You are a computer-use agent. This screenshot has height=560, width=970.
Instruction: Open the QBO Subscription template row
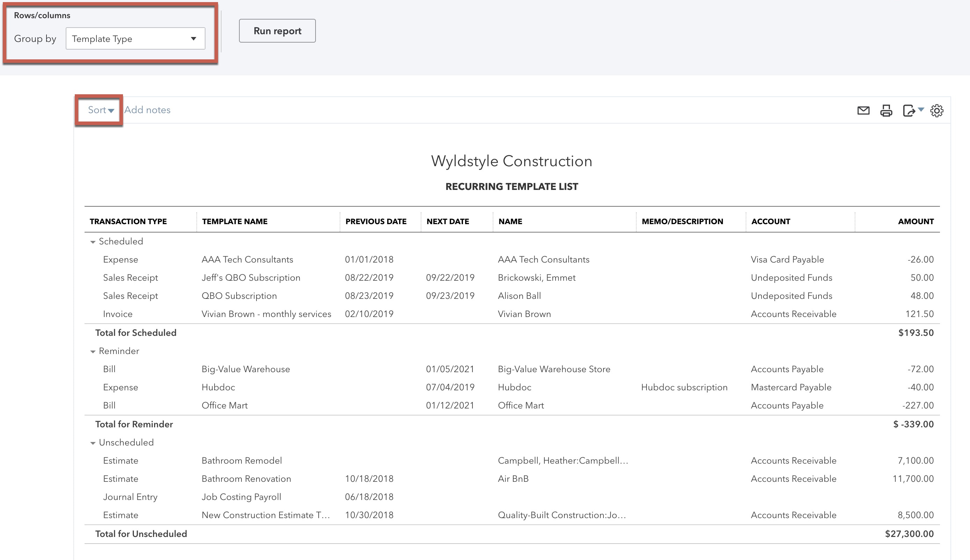click(x=239, y=296)
